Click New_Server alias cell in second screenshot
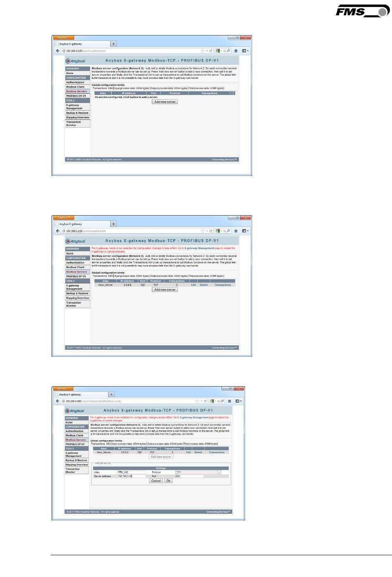This screenshot has height=577, width=392. coord(106,285)
